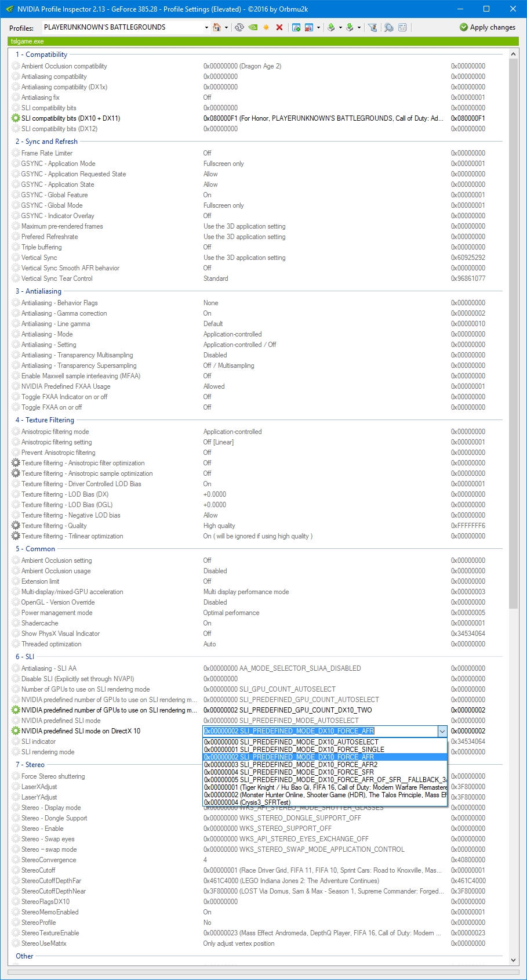
Task: Click the funnel filter settings icon
Action: click(x=373, y=27)
